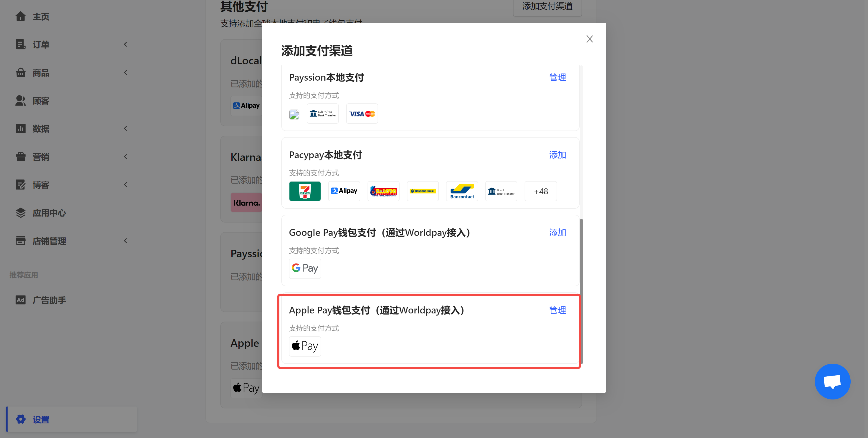Open 订单 in the sidebar
The image size is (868, 438).
[x=41, y=45]
